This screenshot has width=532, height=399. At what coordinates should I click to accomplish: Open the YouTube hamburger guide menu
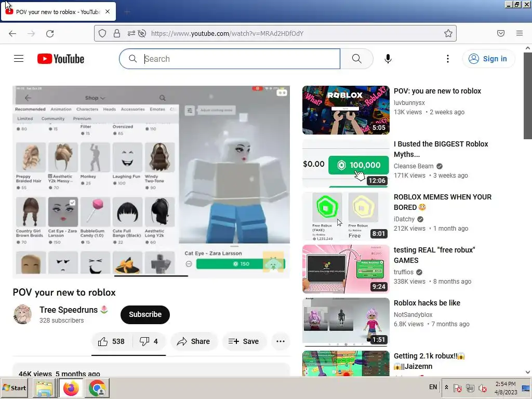19,59
